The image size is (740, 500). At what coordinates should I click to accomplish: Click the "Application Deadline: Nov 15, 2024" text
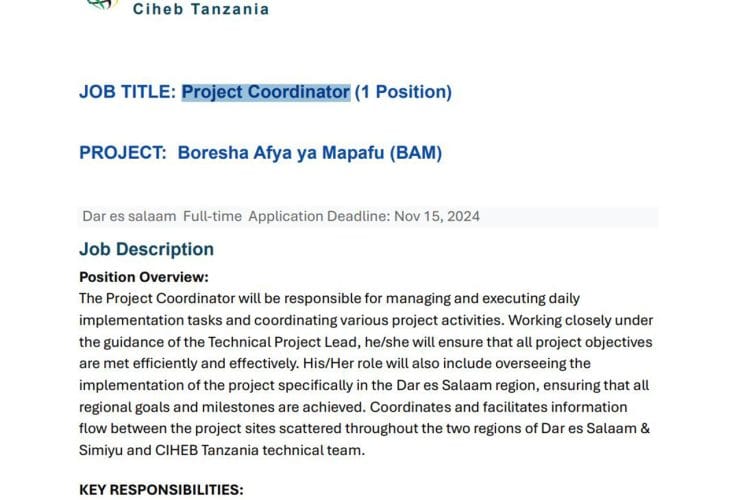(365, 217)
